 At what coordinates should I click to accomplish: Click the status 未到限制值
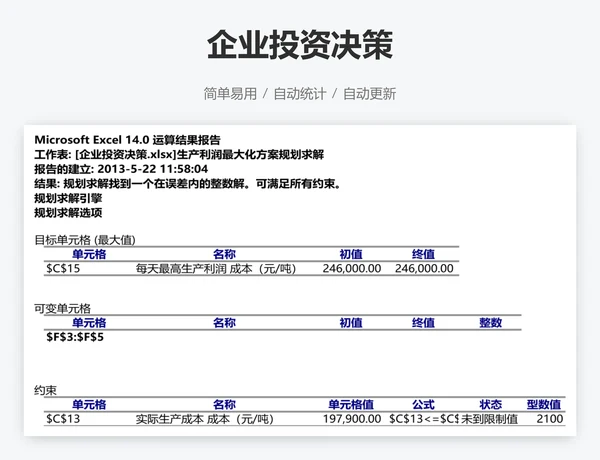489,419
